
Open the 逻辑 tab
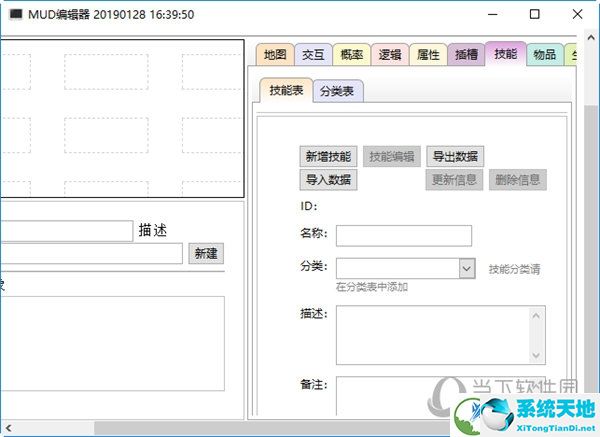[390, 55]
